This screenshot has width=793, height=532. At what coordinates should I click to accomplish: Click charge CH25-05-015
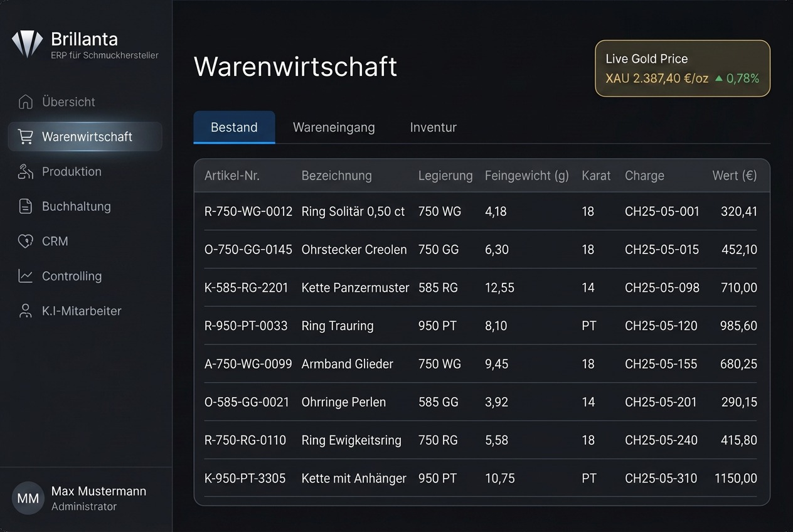tap(662, 250)
